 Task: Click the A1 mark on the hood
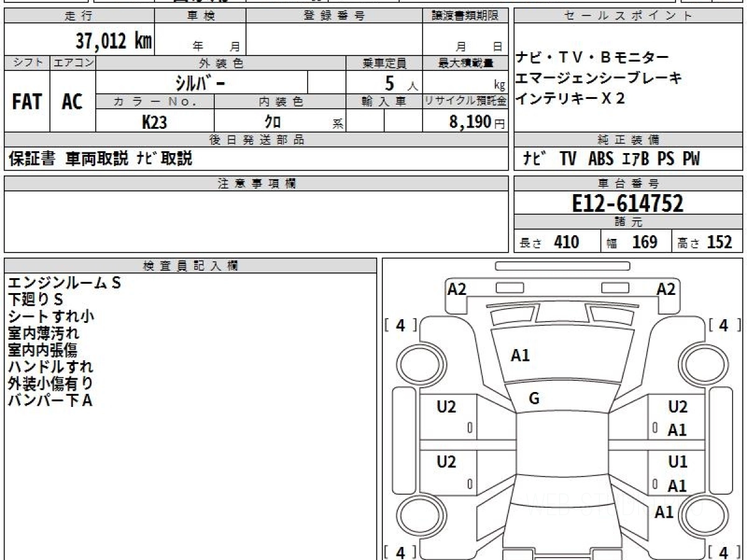(x=520, y=356)
